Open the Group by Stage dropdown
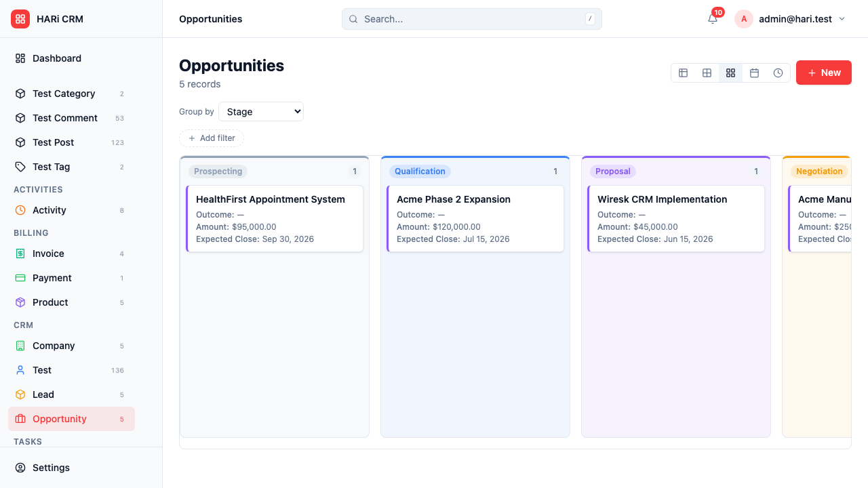 pyautogui.click(x=261, y=111)
